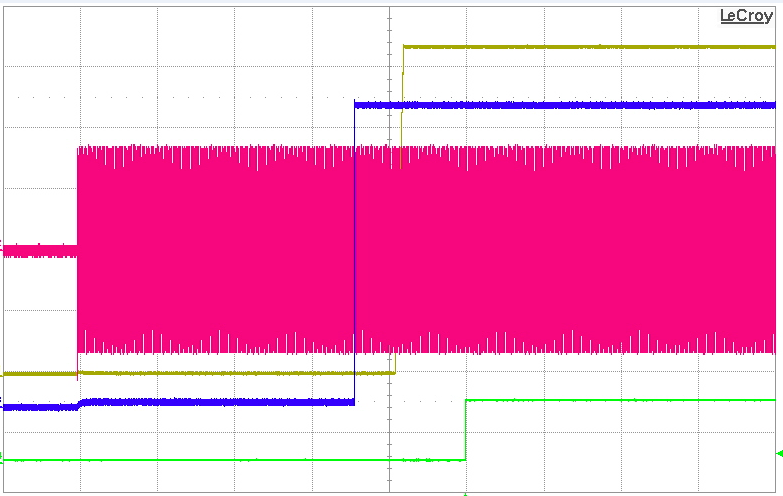Select the green trace's rising edge
783x496 pixels.
[466, 430]
